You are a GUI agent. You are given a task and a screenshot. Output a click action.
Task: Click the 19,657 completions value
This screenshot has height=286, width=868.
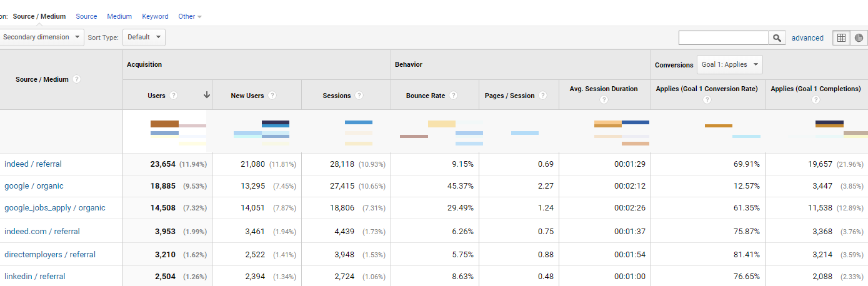coord(820,164)
